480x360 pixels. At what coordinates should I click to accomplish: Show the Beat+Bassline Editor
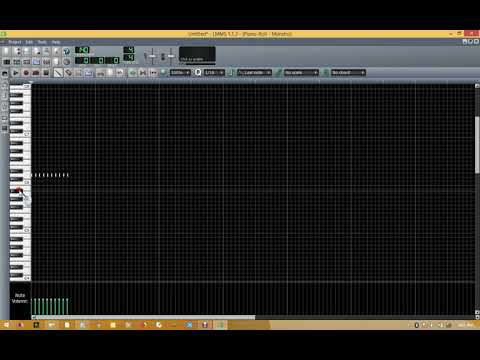click(17, 62)
